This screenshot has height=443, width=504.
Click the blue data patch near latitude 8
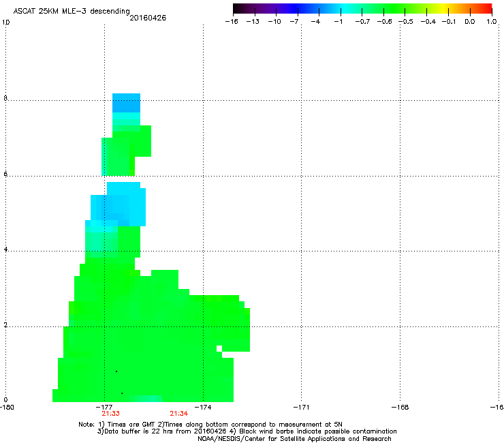tap(126, 103)
